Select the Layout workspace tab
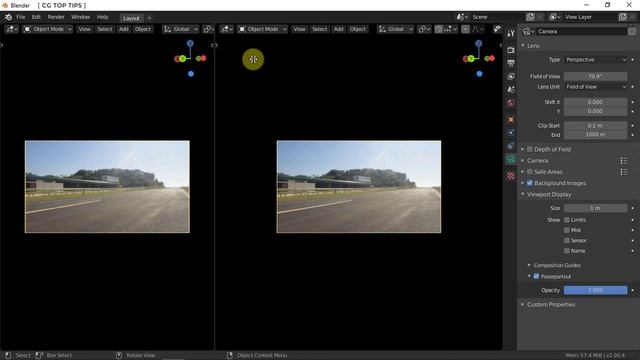This screenshot has height=360, width=640. pyautogui.click(x=131, y=18)
